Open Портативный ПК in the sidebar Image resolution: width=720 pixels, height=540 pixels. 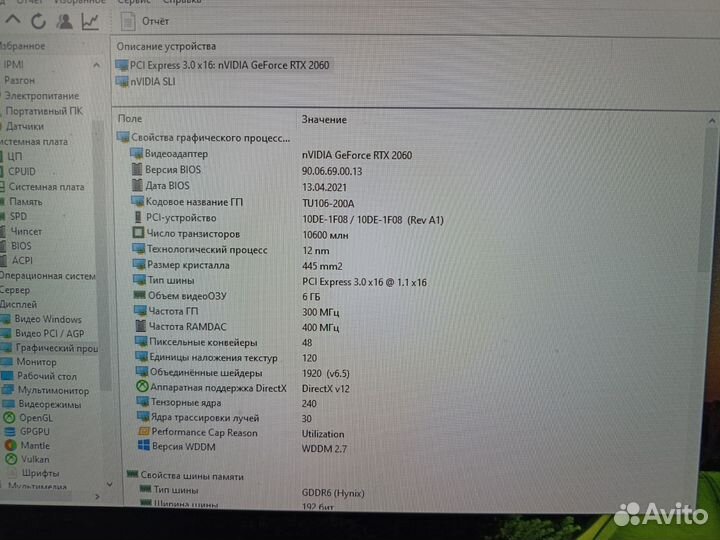click(x=44, y=111)
